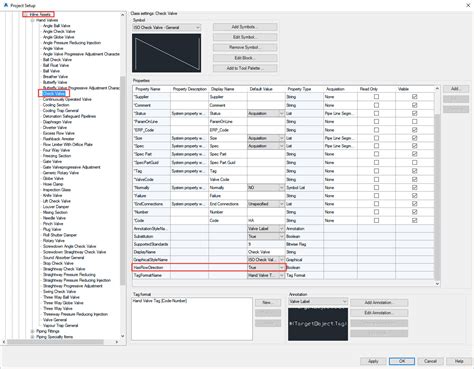This screenshot has height=369, width=474.
Task: Select Diaphragm Valve in the tree
Action: tap(57, 122)
